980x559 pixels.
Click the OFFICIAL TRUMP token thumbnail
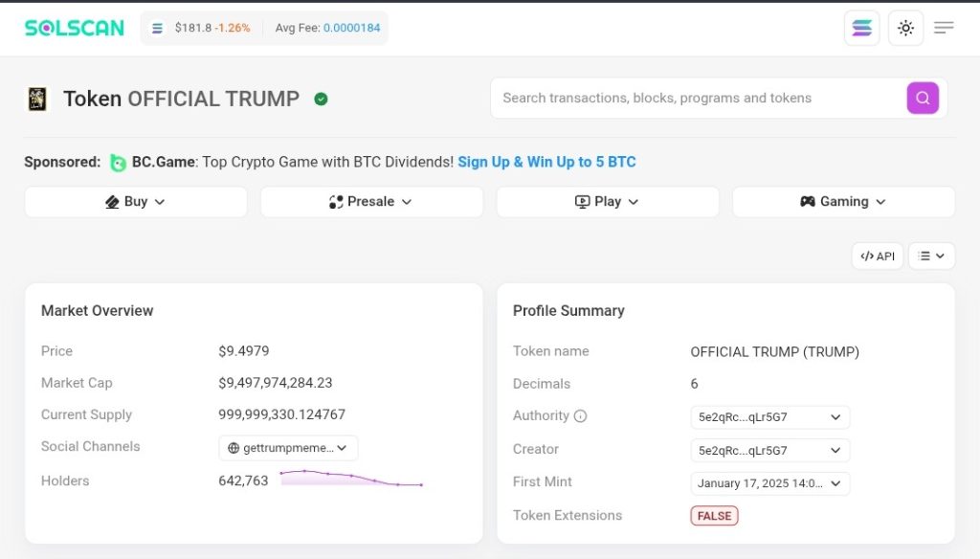pos(37,99)
